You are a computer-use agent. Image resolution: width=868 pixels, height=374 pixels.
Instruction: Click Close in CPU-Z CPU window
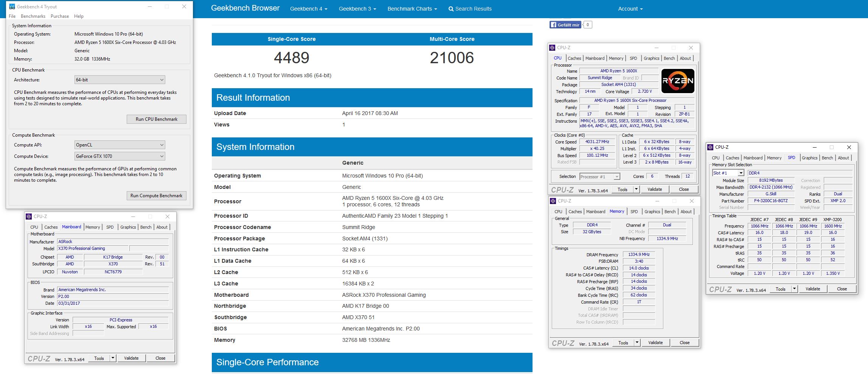point(684,189)
